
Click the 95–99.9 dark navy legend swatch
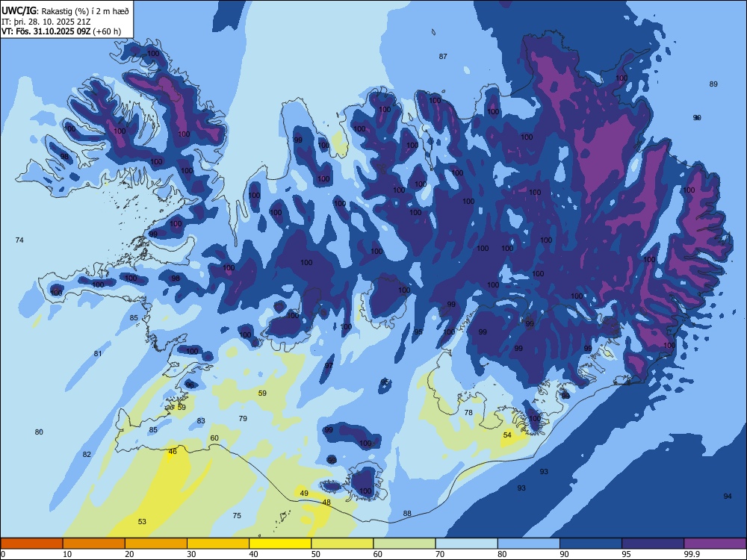click(x=653, y=544)
